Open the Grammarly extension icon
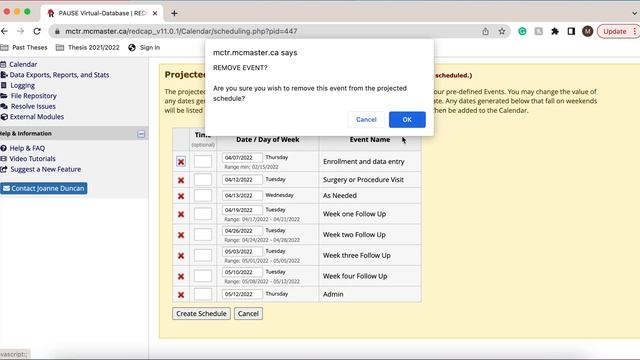 [x=522, y=31]
